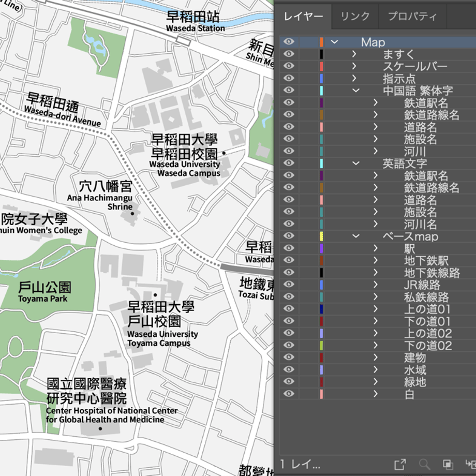476x476 pixels.
Task: Select the 私鉄線路 layer name
Action: pos(426,297)
